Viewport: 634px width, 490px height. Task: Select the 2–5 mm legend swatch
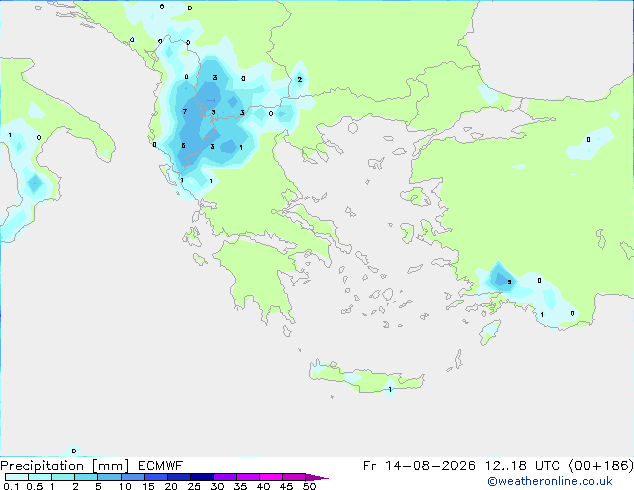coord(86,477)
